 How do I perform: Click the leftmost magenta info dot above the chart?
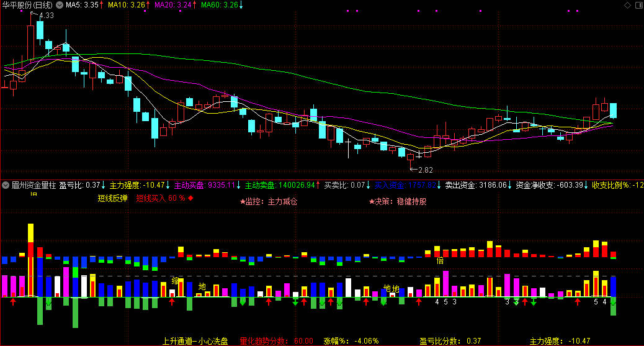[x=21, y=11]
